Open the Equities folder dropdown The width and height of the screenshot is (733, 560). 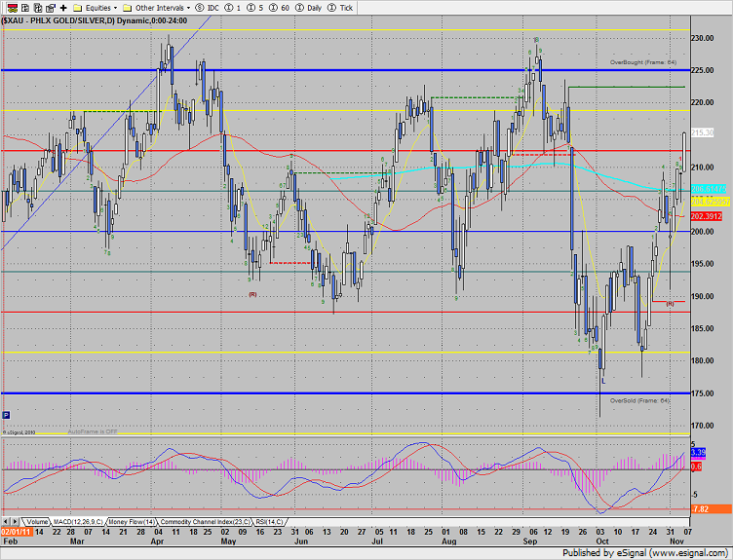(x=96, y=8)
